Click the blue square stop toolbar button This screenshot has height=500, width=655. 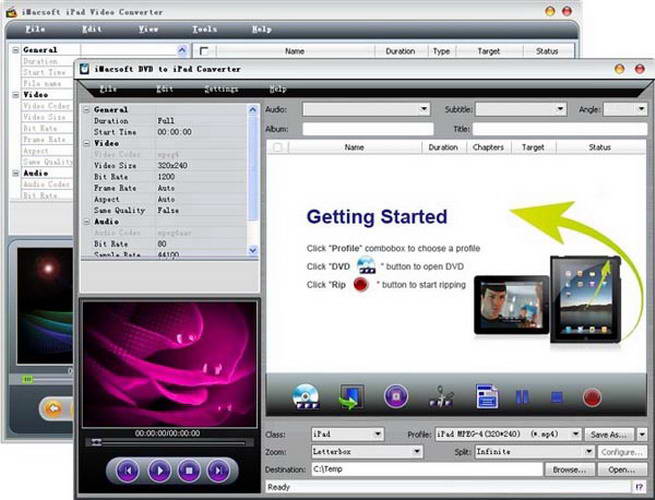(557, 397)
